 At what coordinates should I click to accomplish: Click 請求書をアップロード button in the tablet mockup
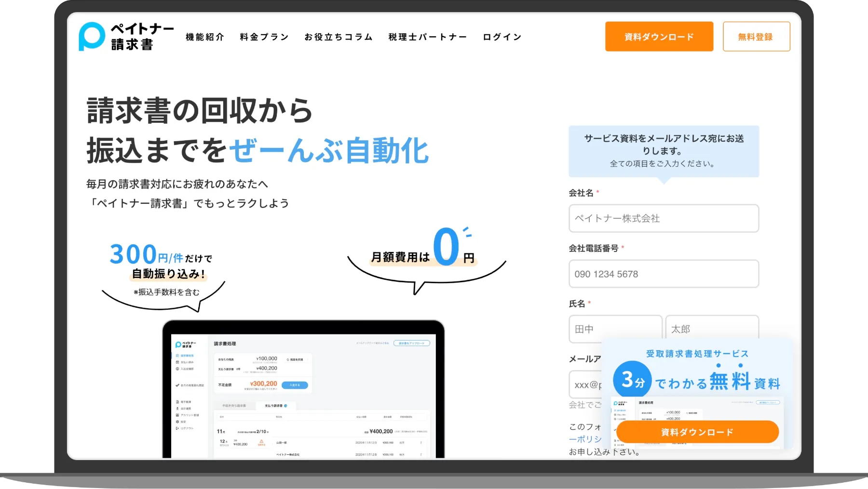pos(411,344)
